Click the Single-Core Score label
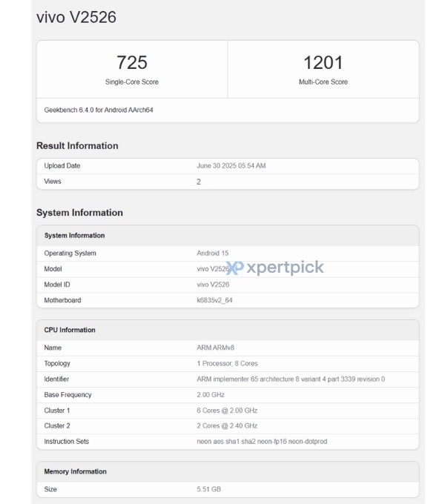 click(132, 82)
